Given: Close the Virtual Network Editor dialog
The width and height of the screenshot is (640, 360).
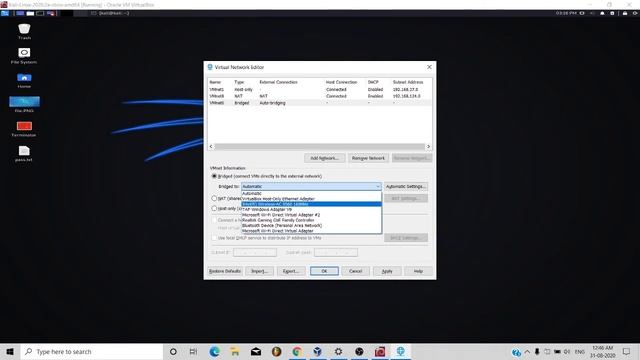Looking at the screenshot, I should click(429, 67).
